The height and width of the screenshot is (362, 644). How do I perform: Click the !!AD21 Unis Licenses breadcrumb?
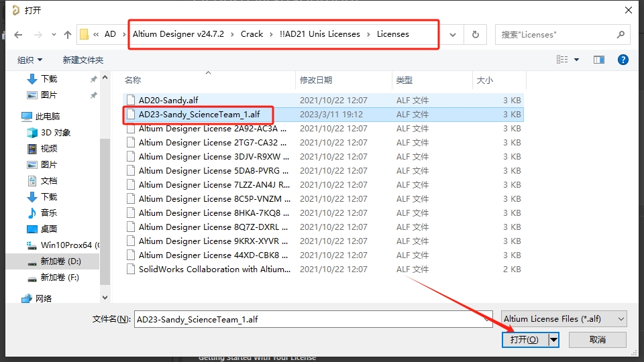[319, 34]
